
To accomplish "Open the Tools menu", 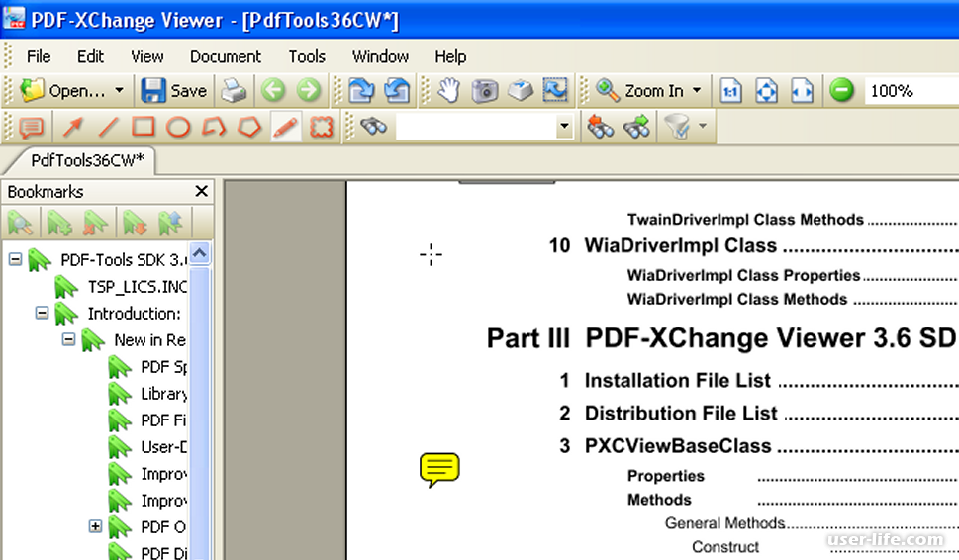I will pos(307,56).
